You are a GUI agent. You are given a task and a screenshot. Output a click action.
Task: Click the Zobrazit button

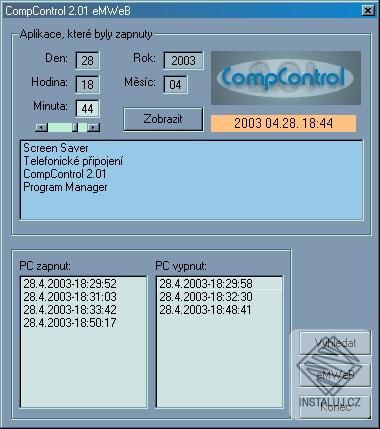point(163,119)
